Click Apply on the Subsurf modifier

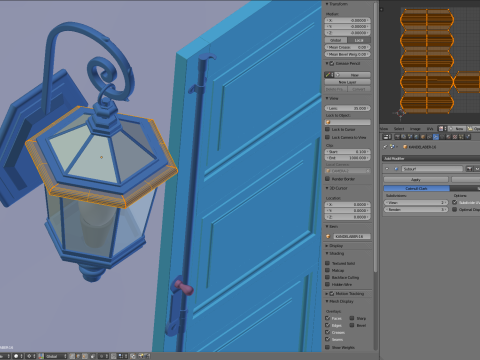[416, 180]
